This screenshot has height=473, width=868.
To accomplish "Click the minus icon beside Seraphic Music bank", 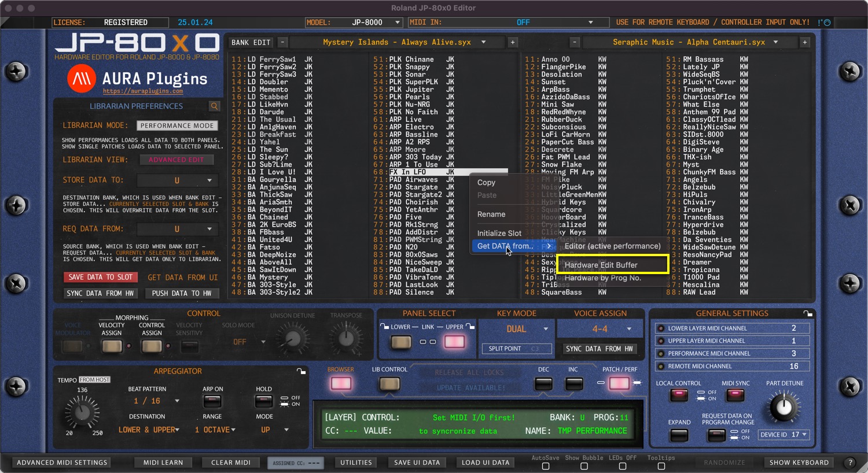I will click(x=575, y=42).
